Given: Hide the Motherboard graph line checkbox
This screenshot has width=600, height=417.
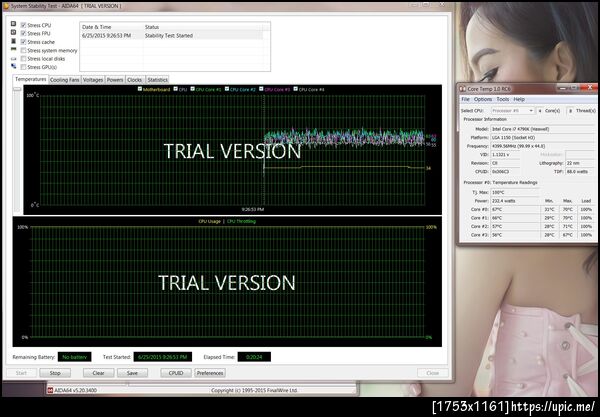Looking at the screenshot, I should coord(140,89).
